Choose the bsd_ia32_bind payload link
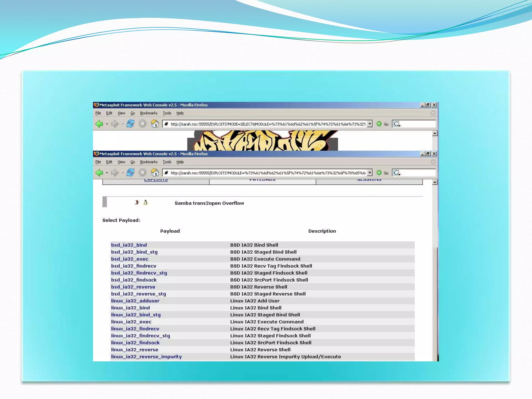The height and width of the screenshot is (399, 532). tap(129, 245)
